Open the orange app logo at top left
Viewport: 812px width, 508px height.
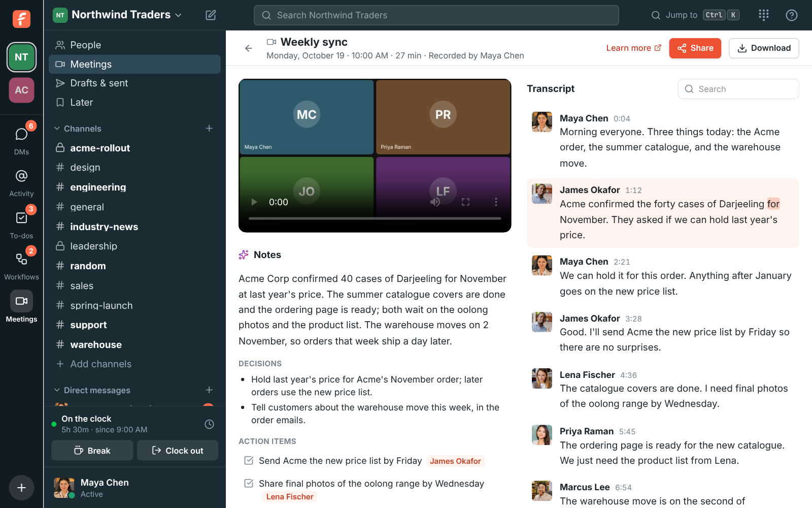click(x=21, y=19)
